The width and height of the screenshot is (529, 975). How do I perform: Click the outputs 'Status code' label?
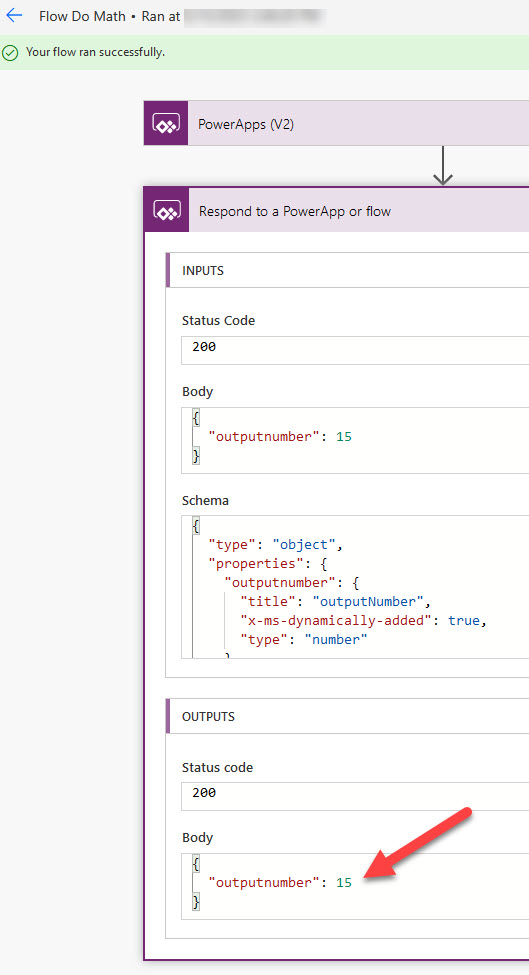coord(218,767)
